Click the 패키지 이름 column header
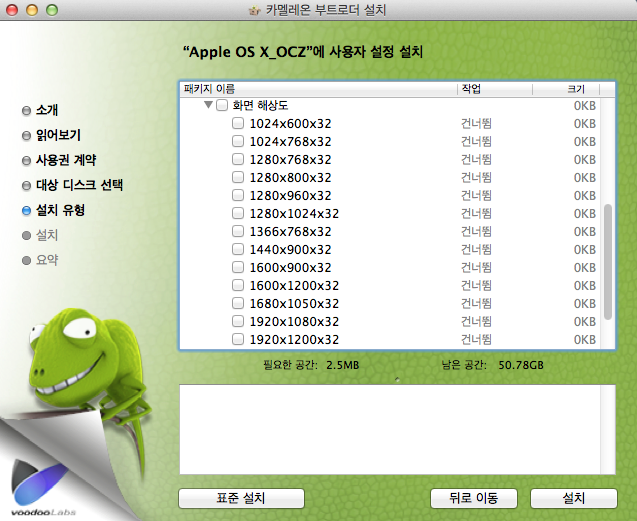Image resolution: width=637 pixels, height=521 pixels. coord(318,89)
